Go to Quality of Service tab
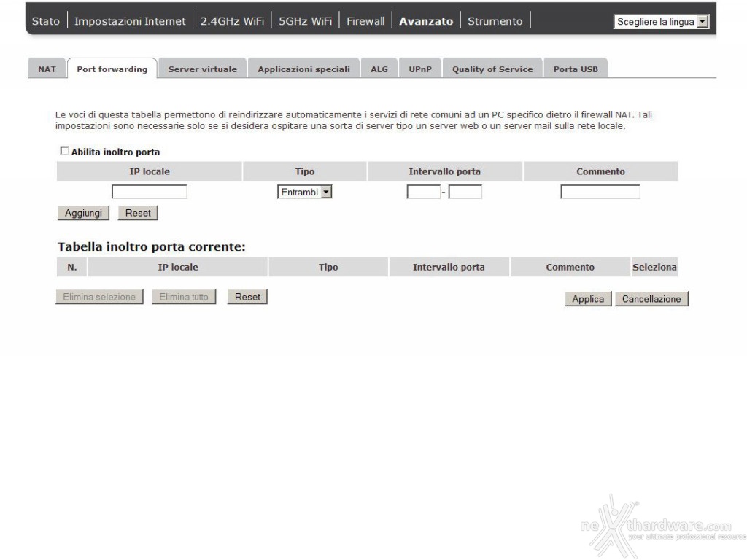This screenshot has width=747, height=560. click(x=492, y=69)
